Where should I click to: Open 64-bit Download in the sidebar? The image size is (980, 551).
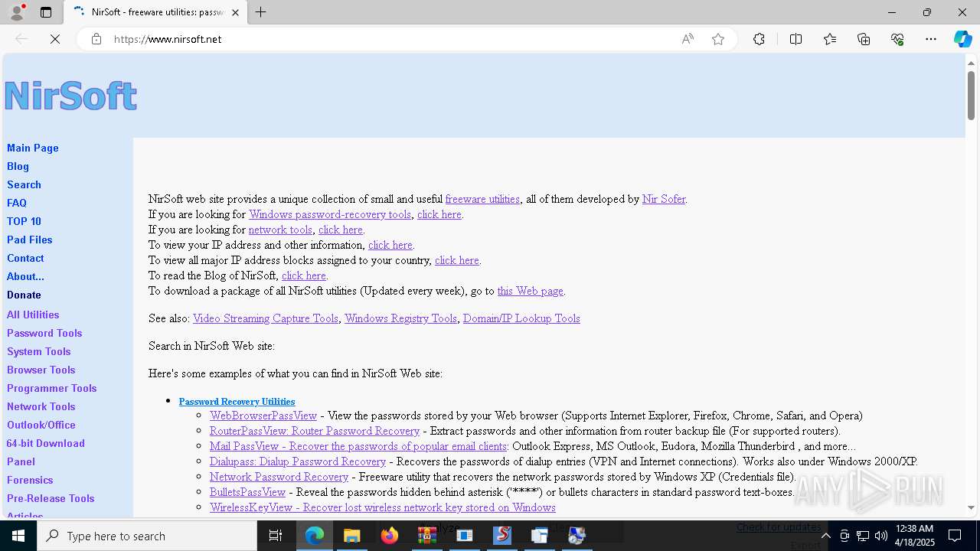(x=46, y=443)
